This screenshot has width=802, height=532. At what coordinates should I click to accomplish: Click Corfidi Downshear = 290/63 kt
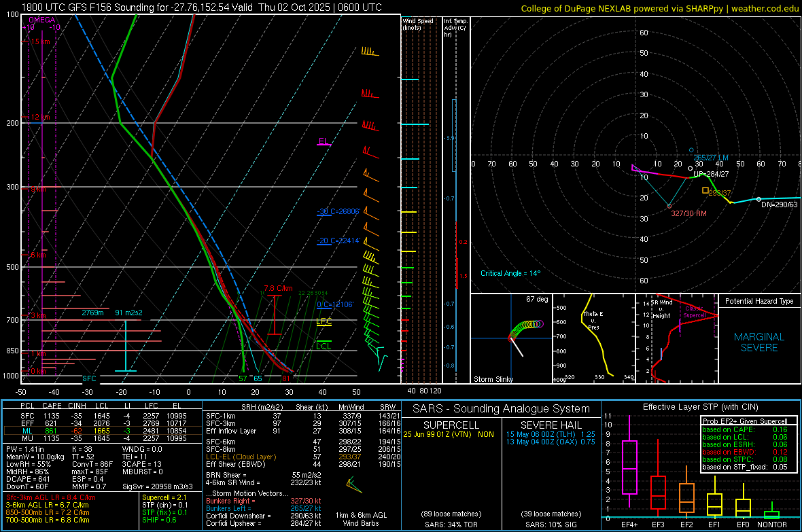pos(264,516)
